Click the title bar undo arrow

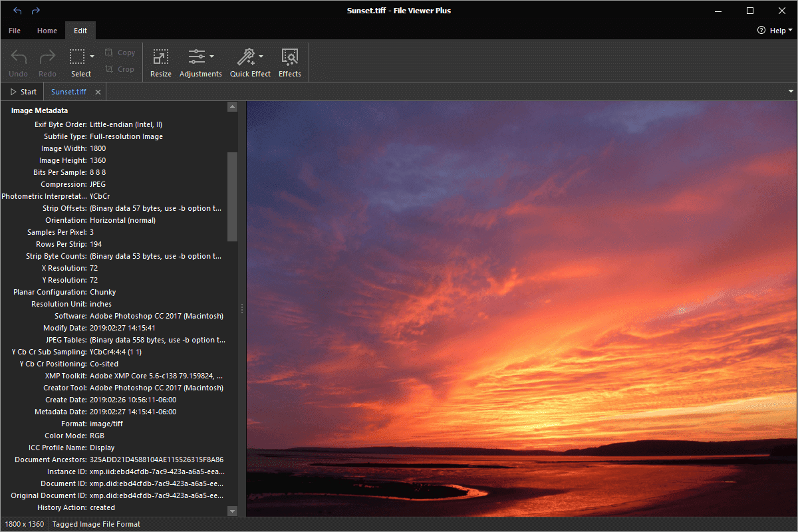pyautogui.click(x=17, y=11)
